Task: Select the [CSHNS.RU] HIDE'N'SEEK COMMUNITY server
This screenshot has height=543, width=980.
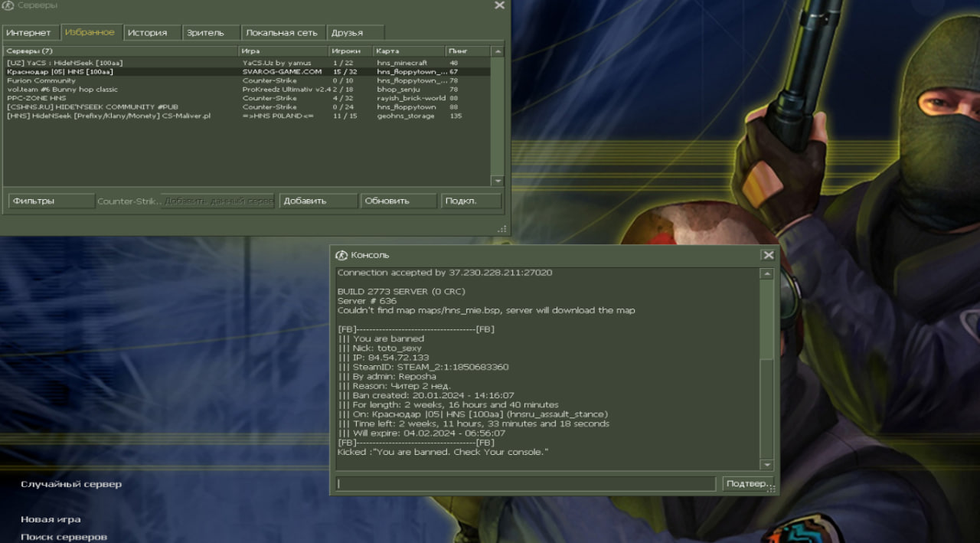Action: pyautogui.click(x=247, y=106)
